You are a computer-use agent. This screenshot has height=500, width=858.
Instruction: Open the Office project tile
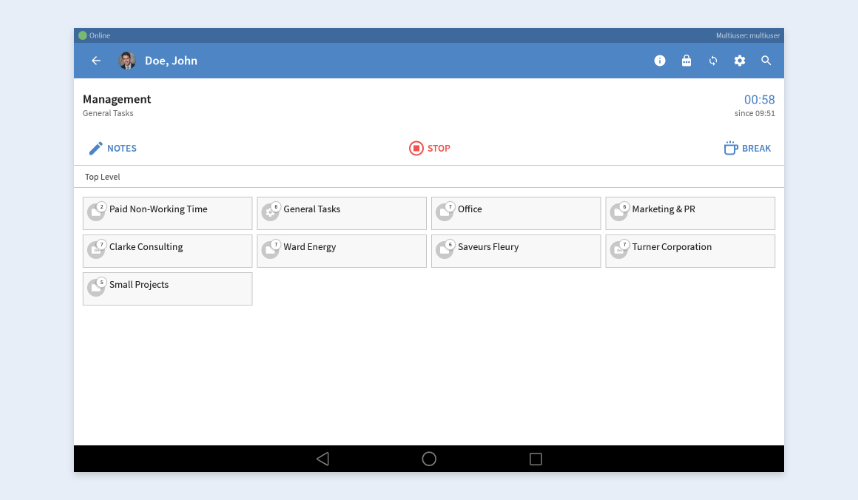coord(516,213)
